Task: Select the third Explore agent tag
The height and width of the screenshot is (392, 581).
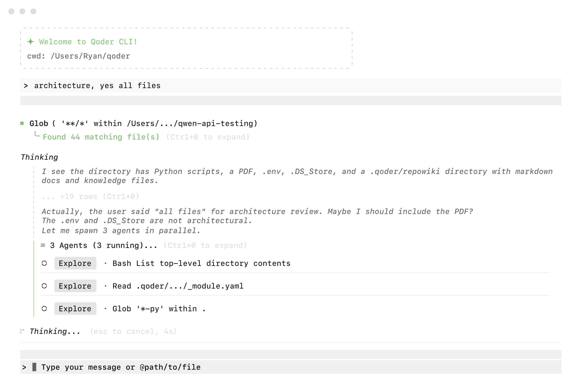Action: (x=75, y=309)
